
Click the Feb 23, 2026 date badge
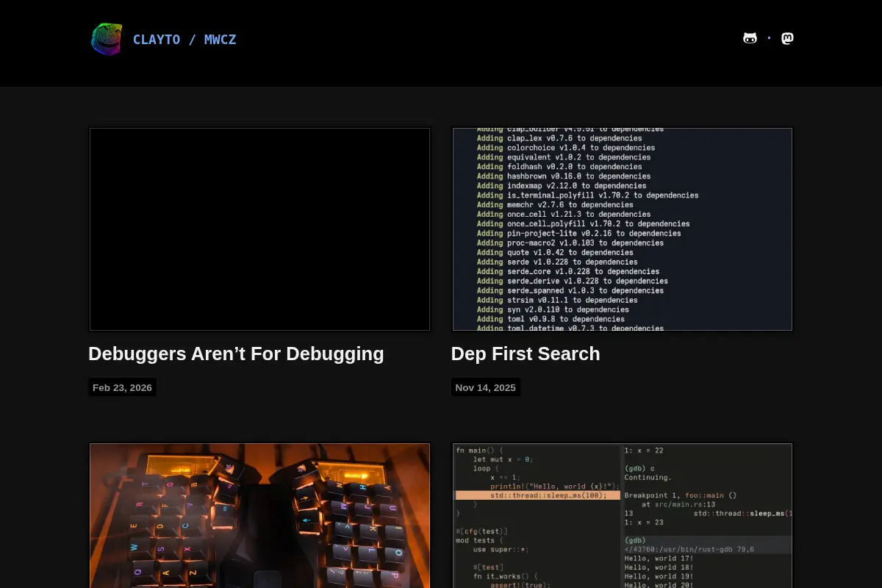[122, 387]
